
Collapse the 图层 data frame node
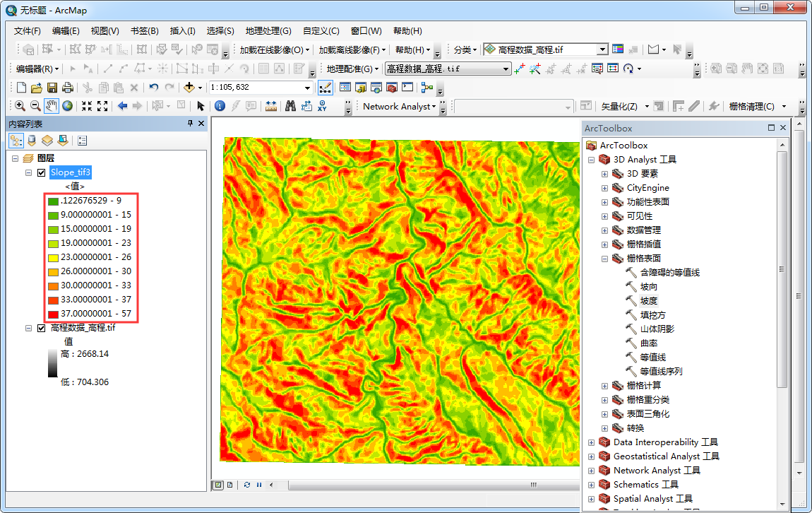point(15,158)
